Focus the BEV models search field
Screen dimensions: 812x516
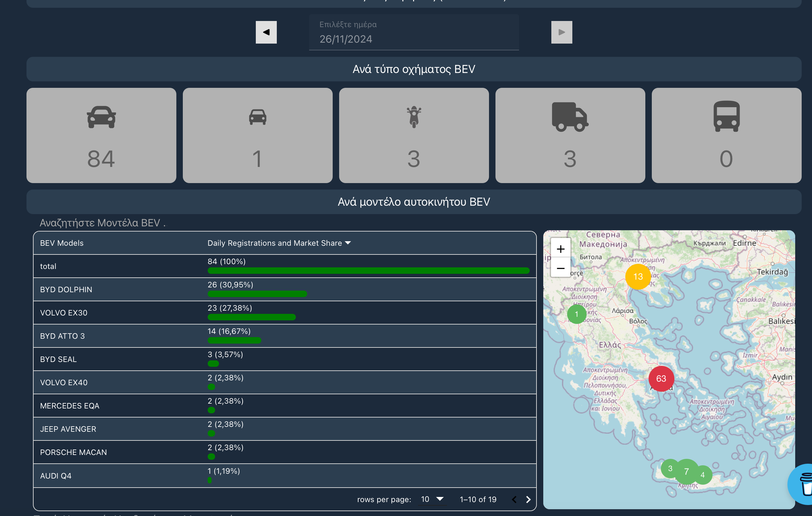click(102, 223)
